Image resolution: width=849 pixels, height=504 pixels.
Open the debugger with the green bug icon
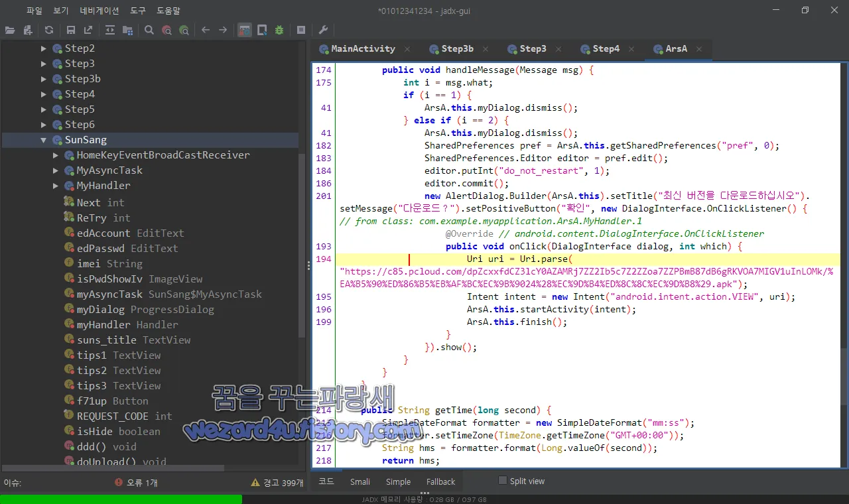[x=279, y=30]
